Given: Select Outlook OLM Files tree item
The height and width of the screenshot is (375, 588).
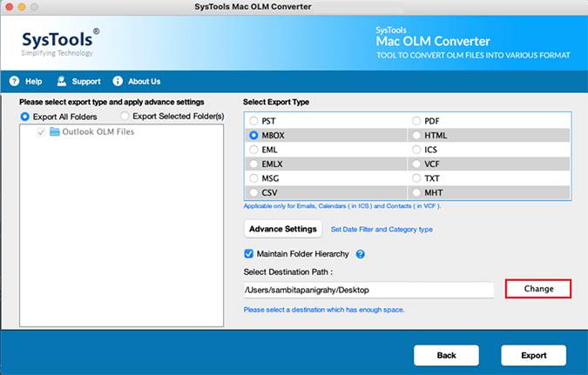Looking at the screenshot, I should point(98,132).
